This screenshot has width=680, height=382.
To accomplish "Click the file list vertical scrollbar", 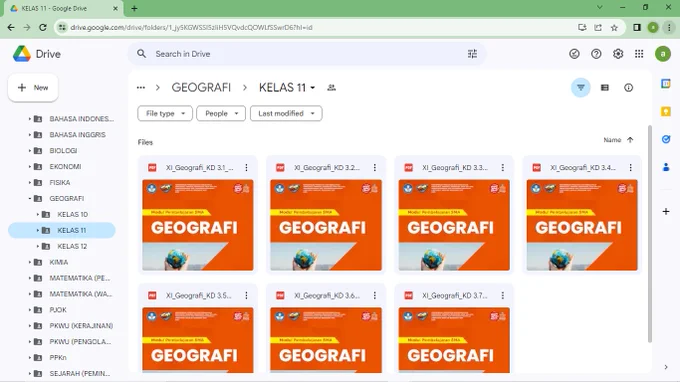I will pyautogui.click(x=649, y=234).
